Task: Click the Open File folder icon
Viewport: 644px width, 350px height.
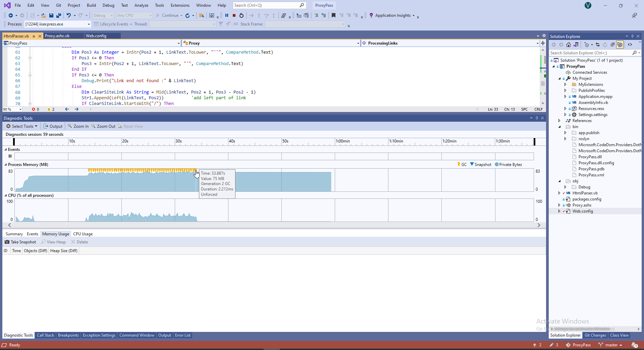Action: 44,15
